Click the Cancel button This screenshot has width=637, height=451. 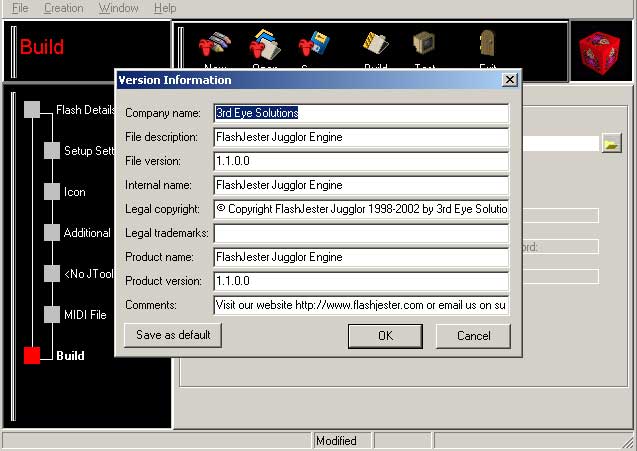click(x=473, y=336)
